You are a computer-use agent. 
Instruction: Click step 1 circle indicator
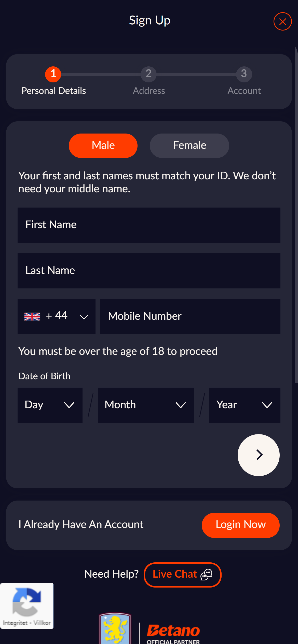53,74
